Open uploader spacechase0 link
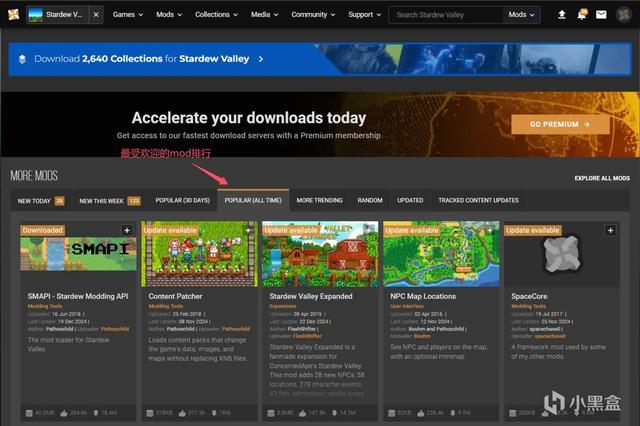Screen dimensions: 640x426 click(x=550, y=336)
